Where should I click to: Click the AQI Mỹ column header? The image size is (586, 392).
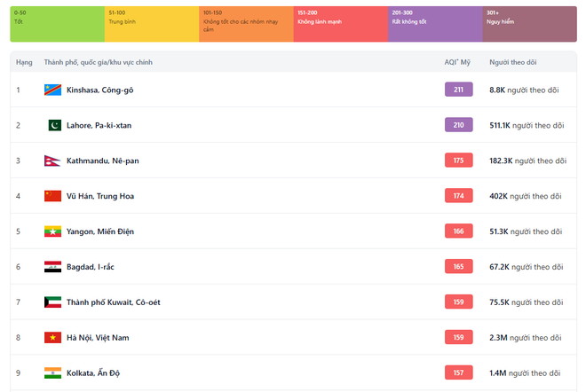coord(457,63)
